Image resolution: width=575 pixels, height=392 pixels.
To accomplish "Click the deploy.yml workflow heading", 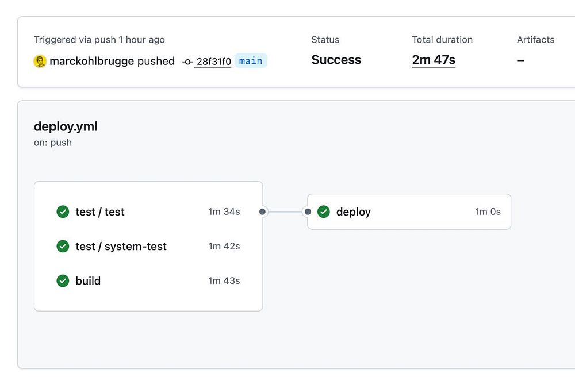I will click(66, 126).
